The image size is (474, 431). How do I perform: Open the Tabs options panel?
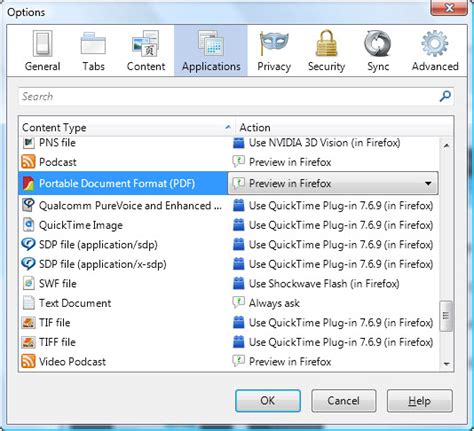point(93,51)
